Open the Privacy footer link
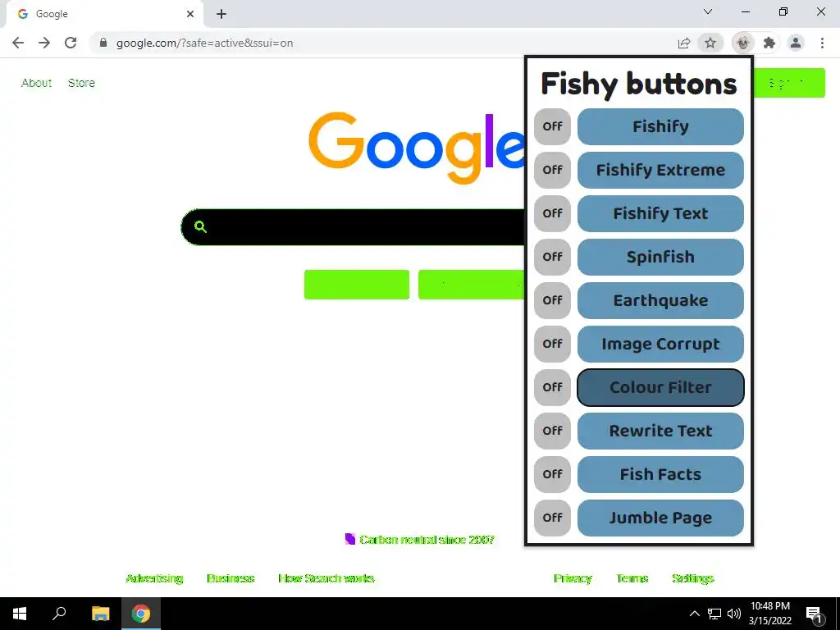 coord(573,578)
